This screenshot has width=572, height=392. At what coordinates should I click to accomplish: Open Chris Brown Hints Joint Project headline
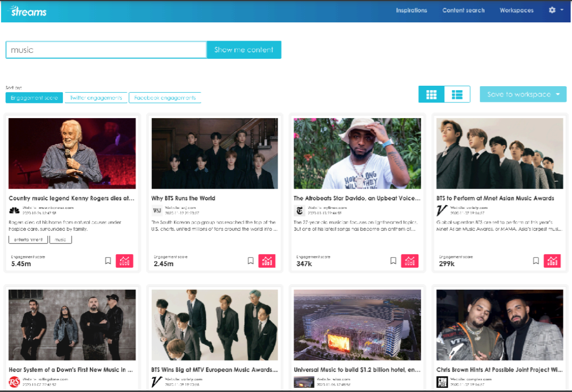499,369
